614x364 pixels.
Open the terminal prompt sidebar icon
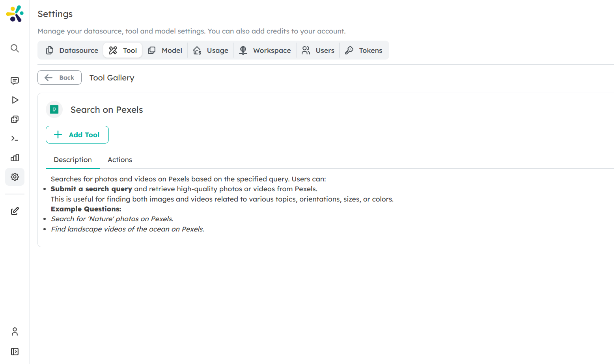pyautogui.click(x=15, y=138)
